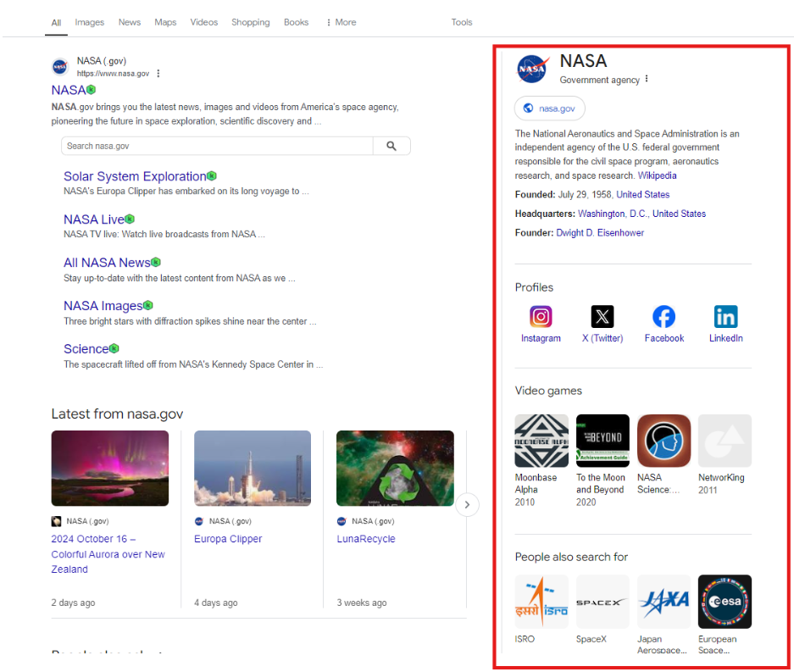
Task: Open the Europa Clipper article link
Action: point(228,539)
